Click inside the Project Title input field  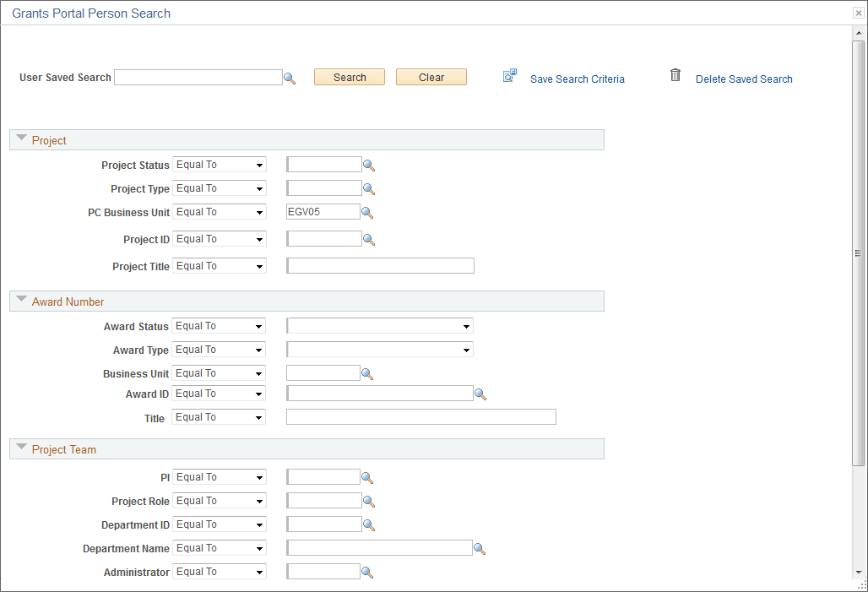pyautogui.click(x=380, y=265)
